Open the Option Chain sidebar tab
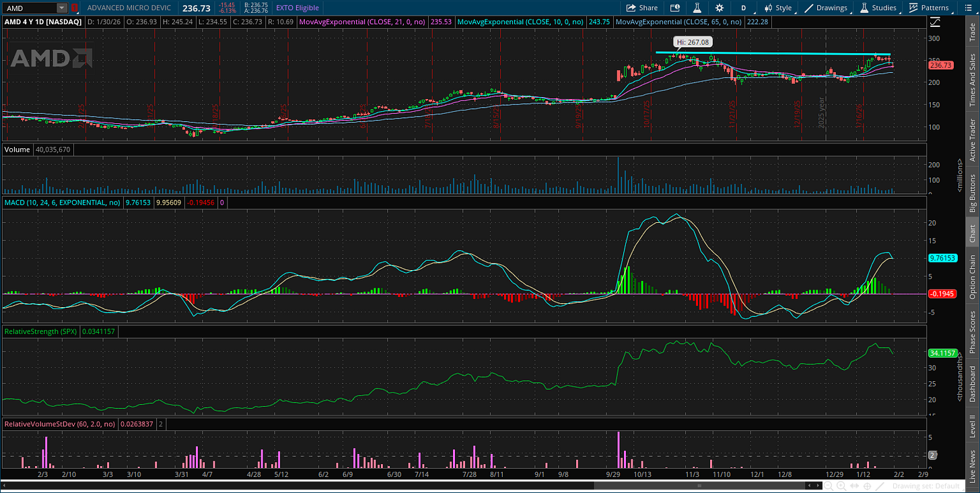Screen dimensions: 980x493 972,277
